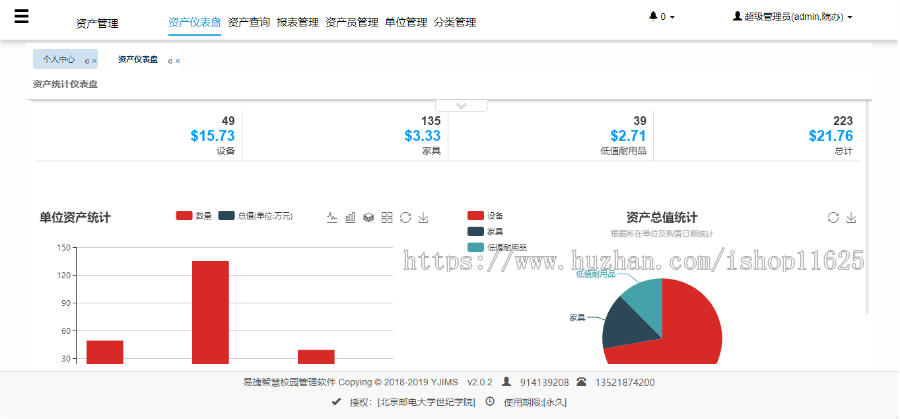The image size is (900, 419).
Task: Click the 家具 $3.33 statistic
Action: coord(422,136)
